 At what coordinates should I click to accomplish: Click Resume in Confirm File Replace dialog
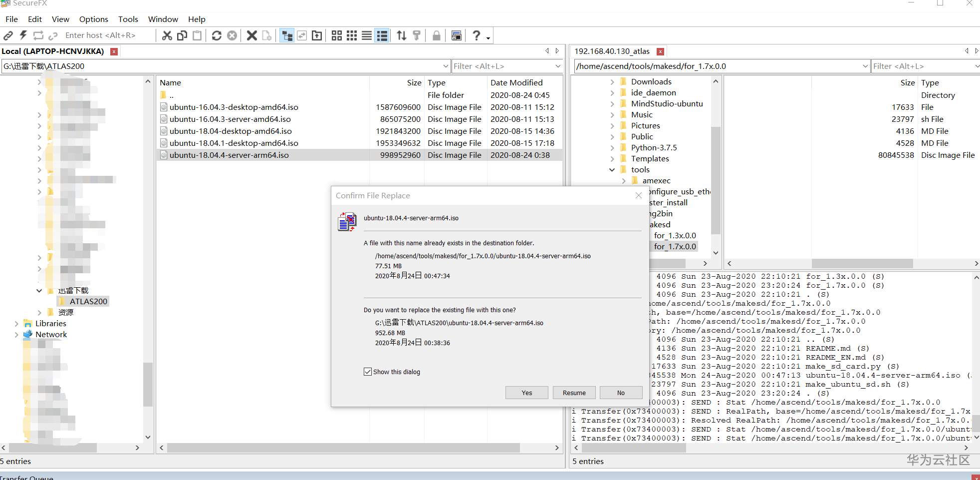pyautogui.click(x=574, y=393)
